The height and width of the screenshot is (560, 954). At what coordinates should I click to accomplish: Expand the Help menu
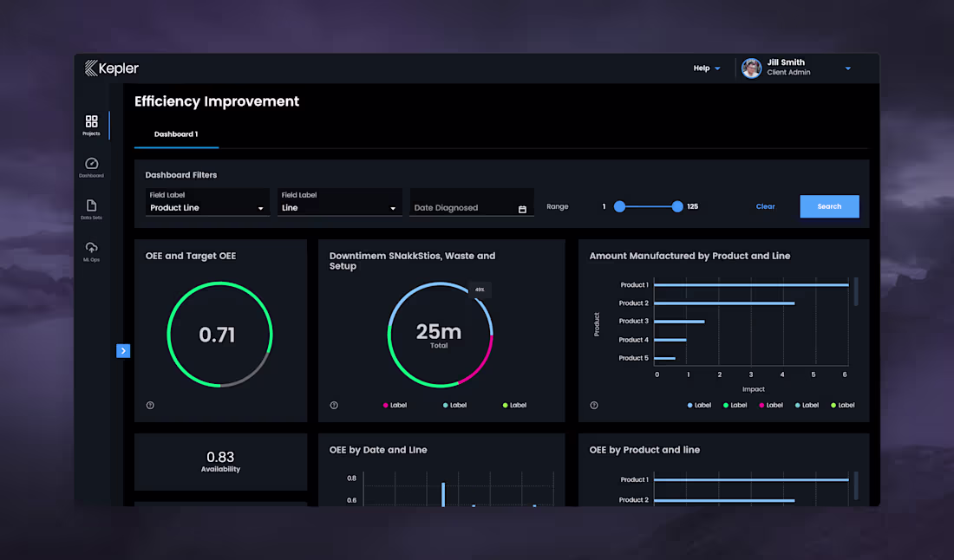pos(707,68)
